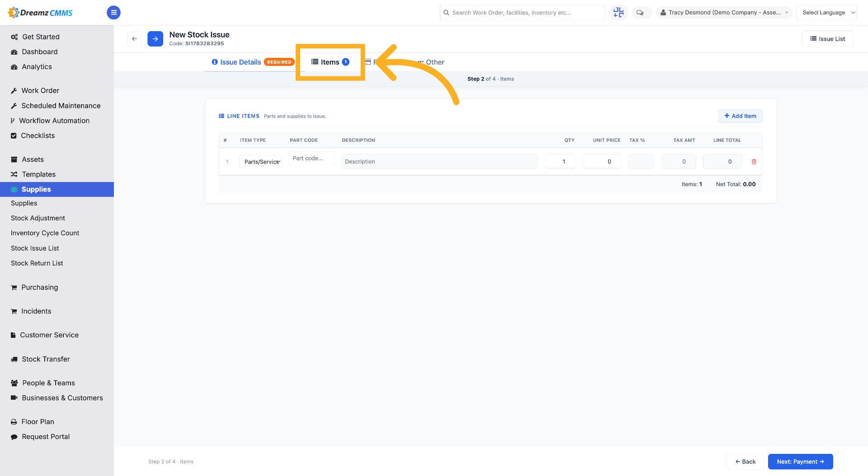Select the Items tab
The height and width of the screenshot is (476, 868).
tap(330, 62)
